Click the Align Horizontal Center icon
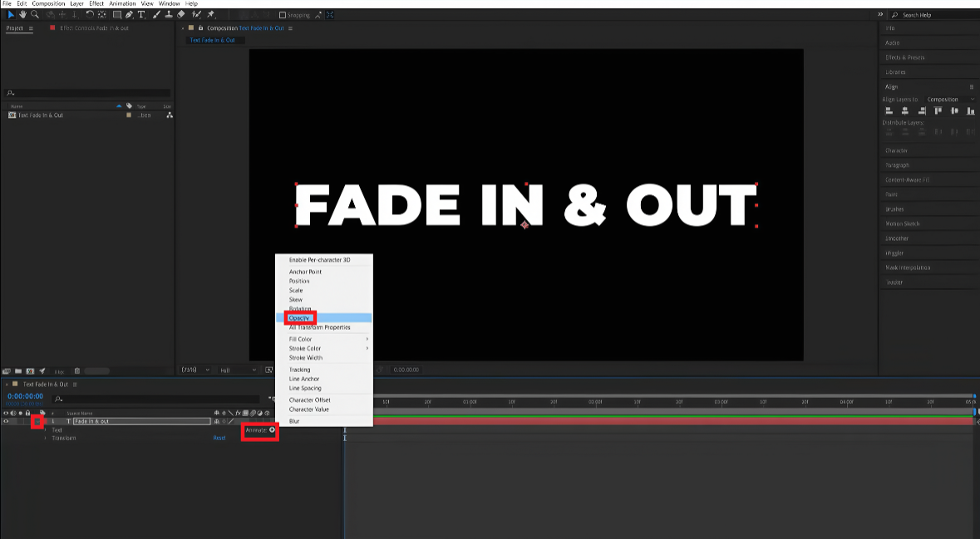Image resolution: width=980 pixels, height=539 pixels. (905, 110)
